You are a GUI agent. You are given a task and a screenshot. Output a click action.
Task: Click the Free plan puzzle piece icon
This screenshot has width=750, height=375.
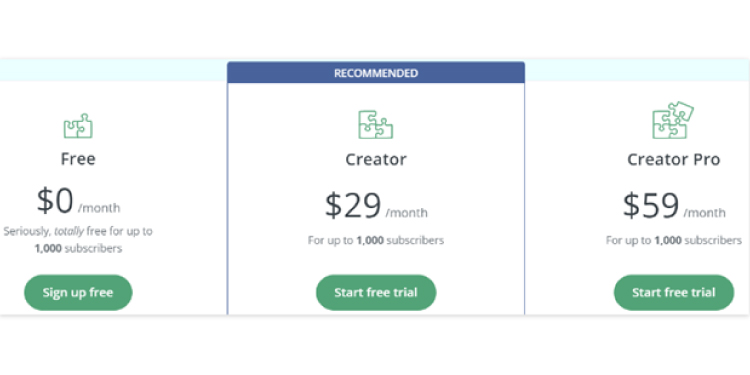coord(78,126)
